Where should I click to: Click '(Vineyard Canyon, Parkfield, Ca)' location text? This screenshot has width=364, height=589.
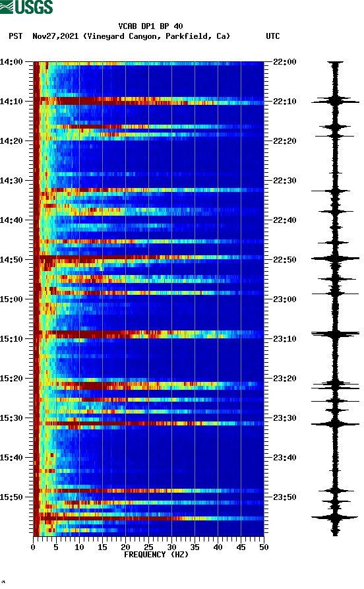157,36
